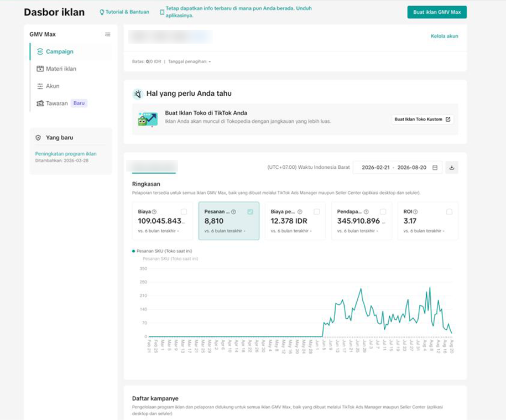This screenshot has height=420, width=506.
Task: Click the Waktu Indonesia Barat timezone text
Action: [309, 167]
